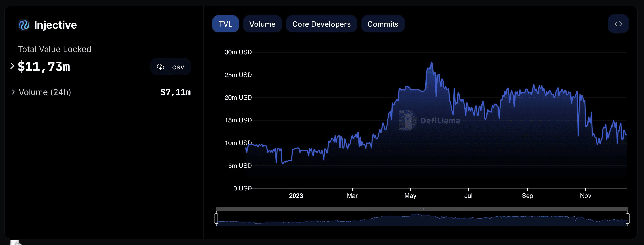
Task: Enable the Core Developers chart
Action: tap(321, 24)
